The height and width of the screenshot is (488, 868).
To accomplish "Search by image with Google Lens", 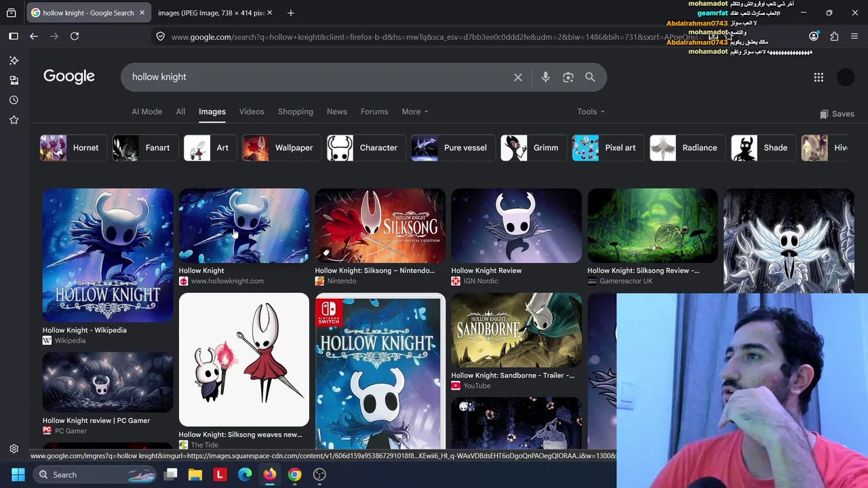I will [568, 77].
